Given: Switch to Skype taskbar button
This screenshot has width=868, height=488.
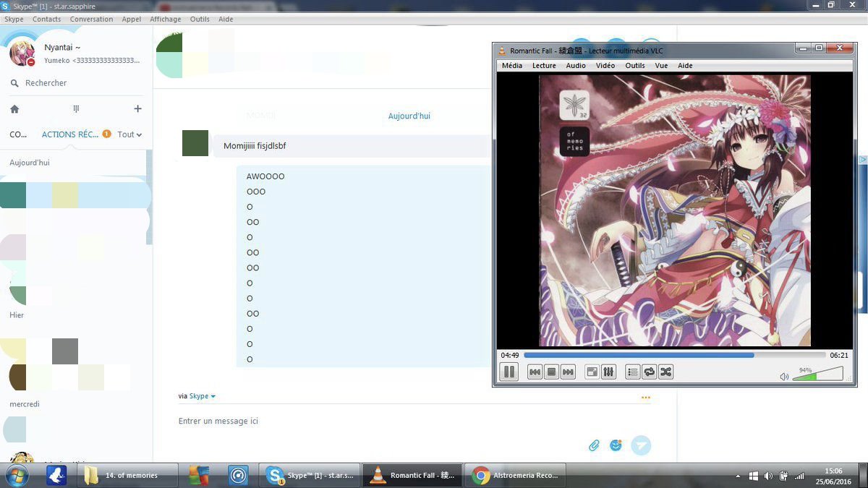Looking at the screenshot, I should click(310, 475).
